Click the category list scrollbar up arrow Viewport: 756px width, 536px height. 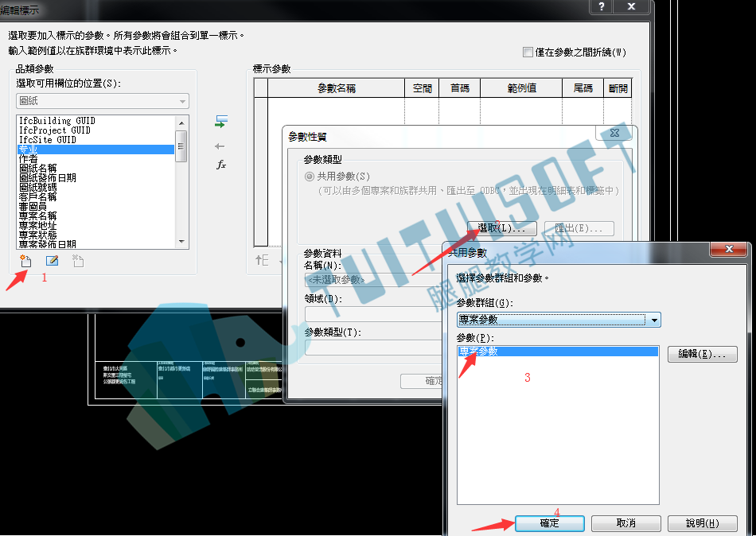pos(181,122)
